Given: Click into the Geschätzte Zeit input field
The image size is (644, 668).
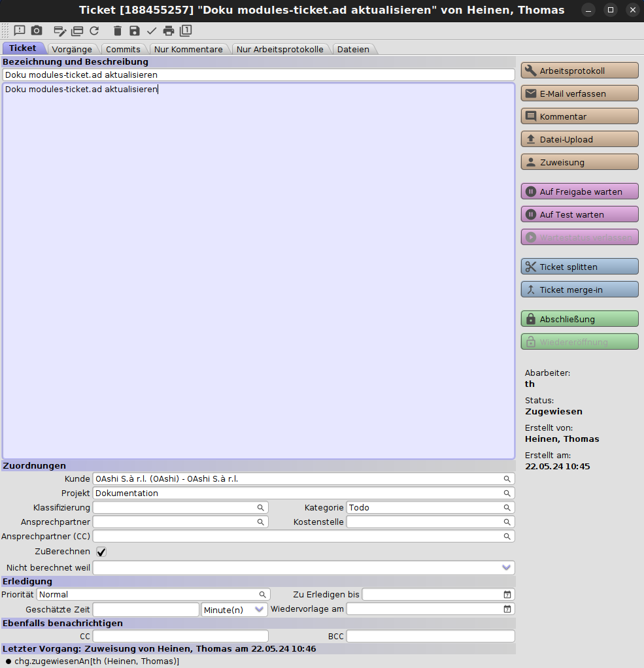Looking at the screenshot, I should coord(145,610).
